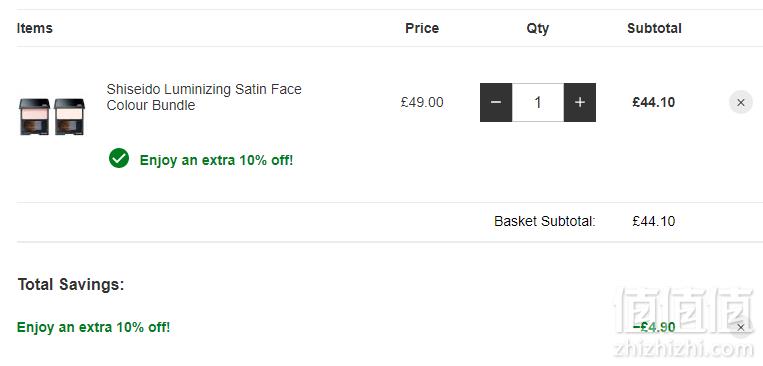763x366 pixels.
Task: Click the Items column header
Action: (35, 28)
